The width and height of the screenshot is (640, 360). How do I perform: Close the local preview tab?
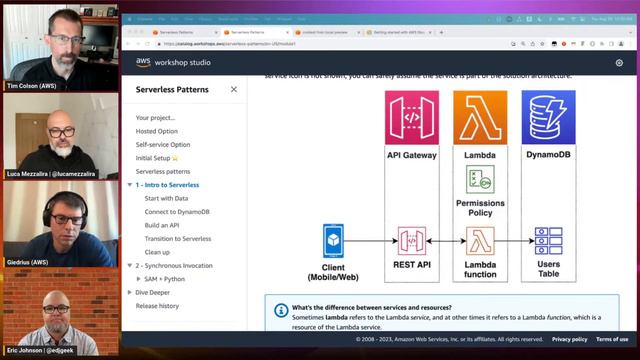358,32
